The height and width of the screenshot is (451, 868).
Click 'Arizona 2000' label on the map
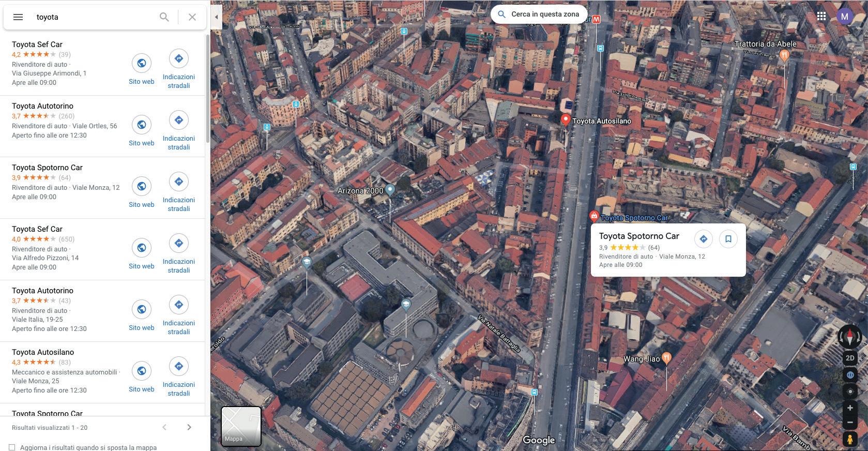coord(360,191)
